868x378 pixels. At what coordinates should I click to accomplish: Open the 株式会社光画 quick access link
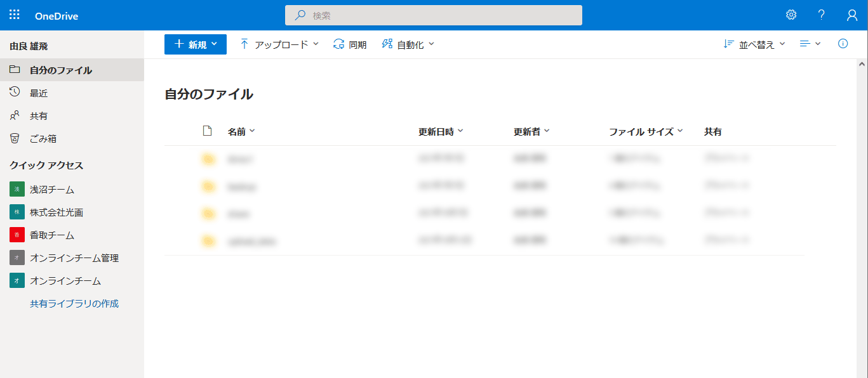(x=57, y=212)
